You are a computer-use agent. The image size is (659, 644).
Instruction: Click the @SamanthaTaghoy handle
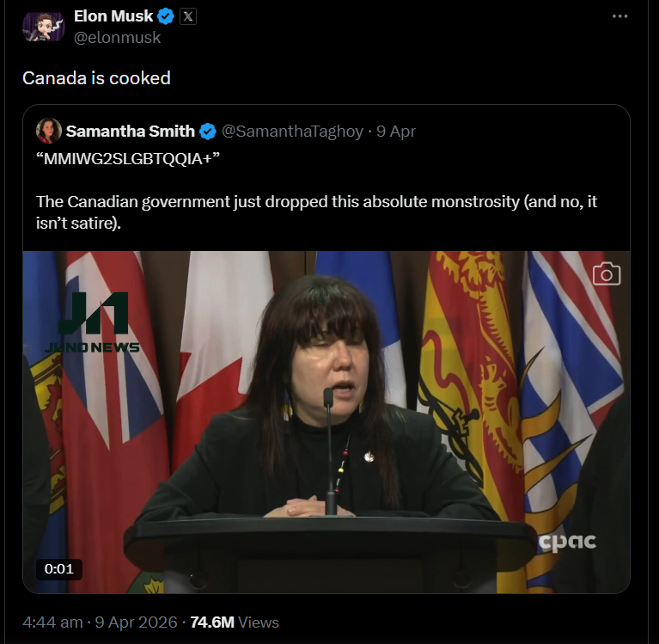[292, 132]
